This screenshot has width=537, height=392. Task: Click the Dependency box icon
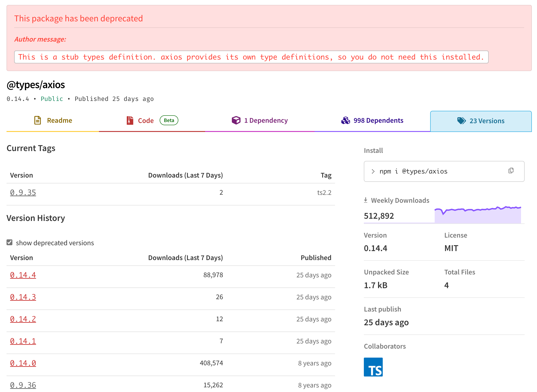(236, 120)
